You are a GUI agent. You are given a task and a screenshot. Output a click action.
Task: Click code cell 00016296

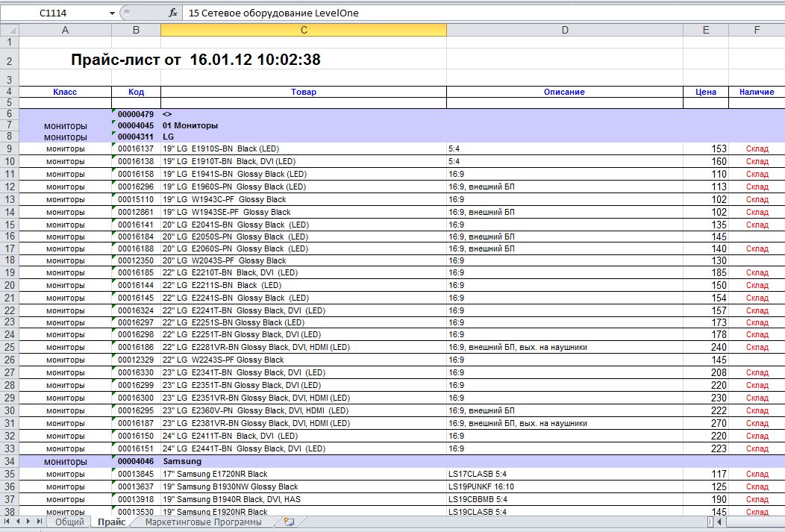[x=136, y=187]
